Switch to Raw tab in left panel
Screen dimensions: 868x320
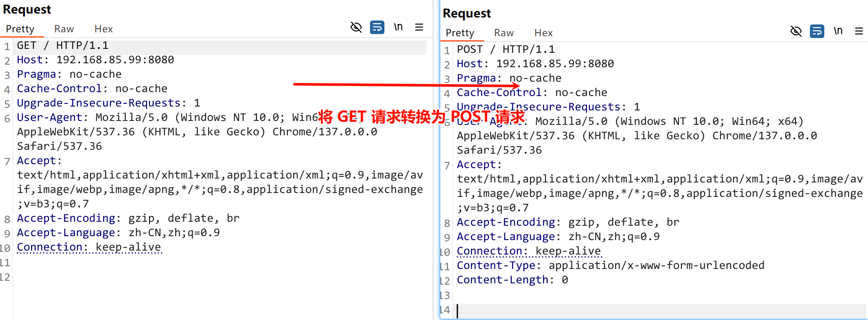[x=64, y=29]
